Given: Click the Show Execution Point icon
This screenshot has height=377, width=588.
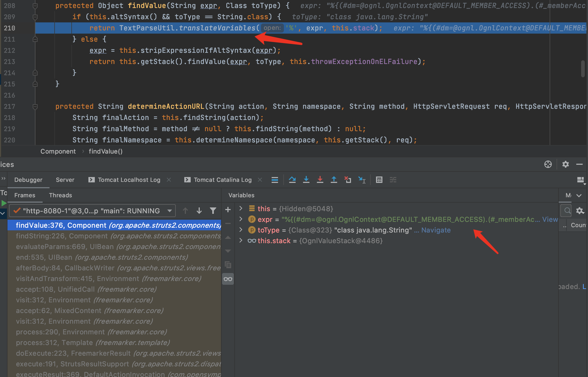Looking at the screenshot, I should 275,180.
